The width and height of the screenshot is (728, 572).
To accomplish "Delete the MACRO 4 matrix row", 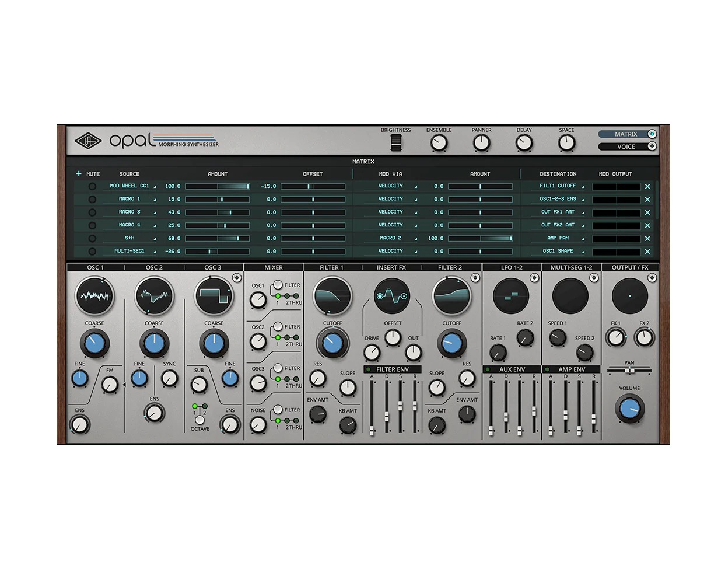I will click(647, 226).
